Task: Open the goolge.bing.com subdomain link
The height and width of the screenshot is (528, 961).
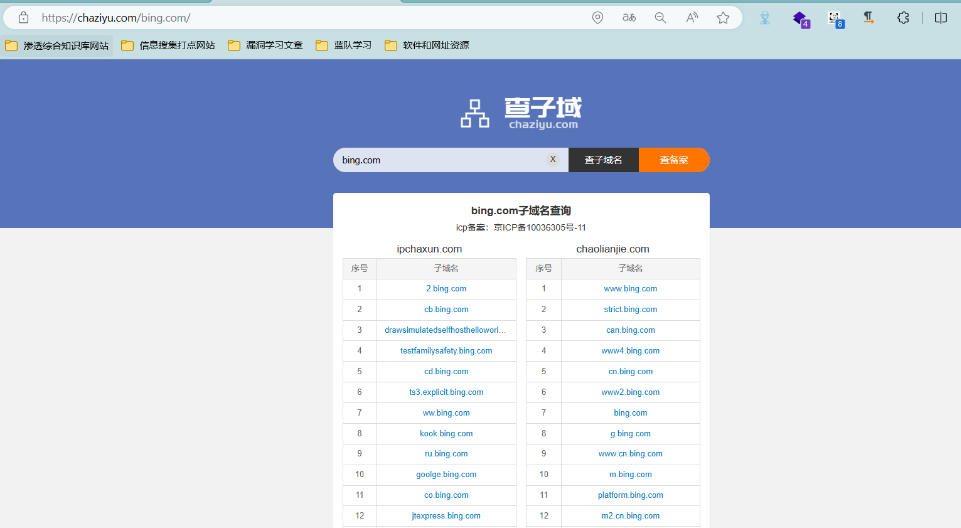Action: tap(446, 474)
